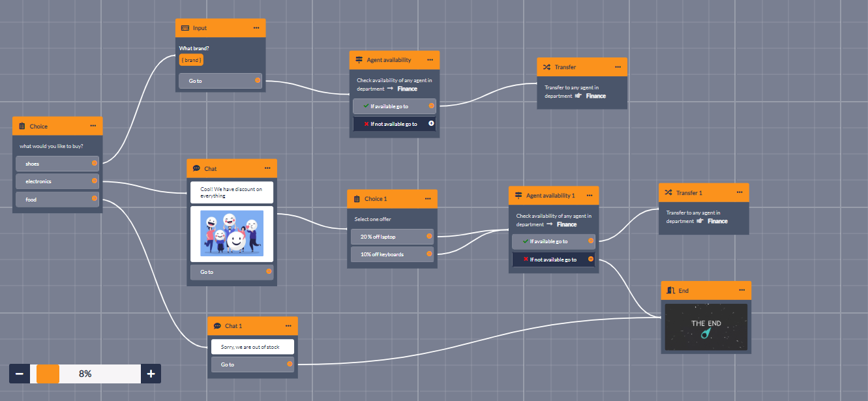
Task: Click the signpost icon on Agent availability node
Action: 359,60
